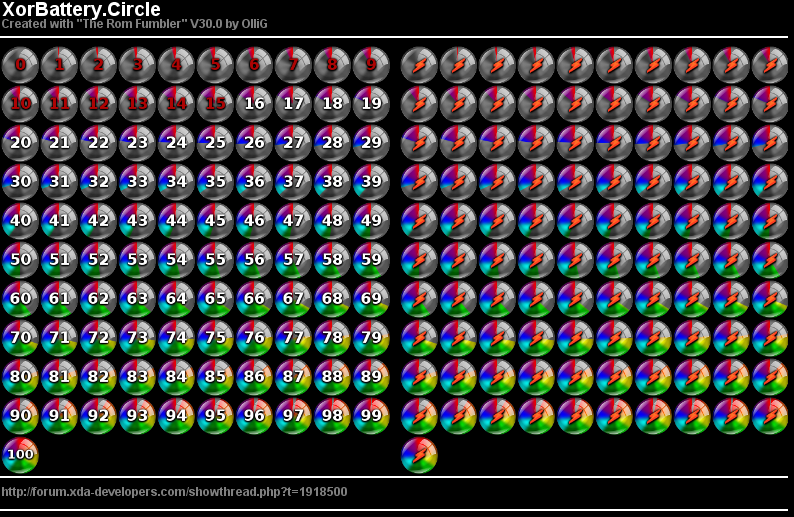Select battery level icon 30
Screen dimensions: 794x517
pos(20,182)
